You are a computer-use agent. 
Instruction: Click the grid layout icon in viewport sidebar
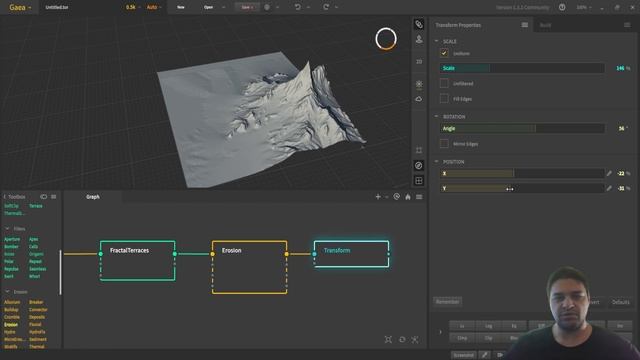[419, 180]
